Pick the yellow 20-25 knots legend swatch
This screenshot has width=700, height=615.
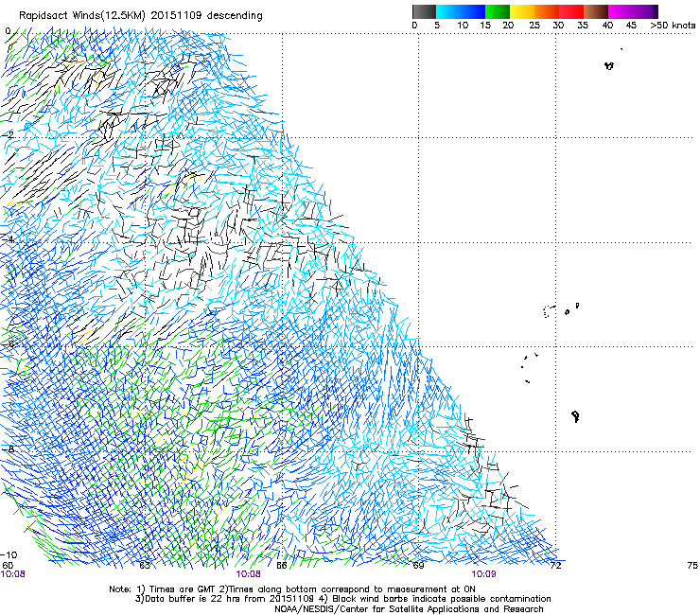(522, 11)
